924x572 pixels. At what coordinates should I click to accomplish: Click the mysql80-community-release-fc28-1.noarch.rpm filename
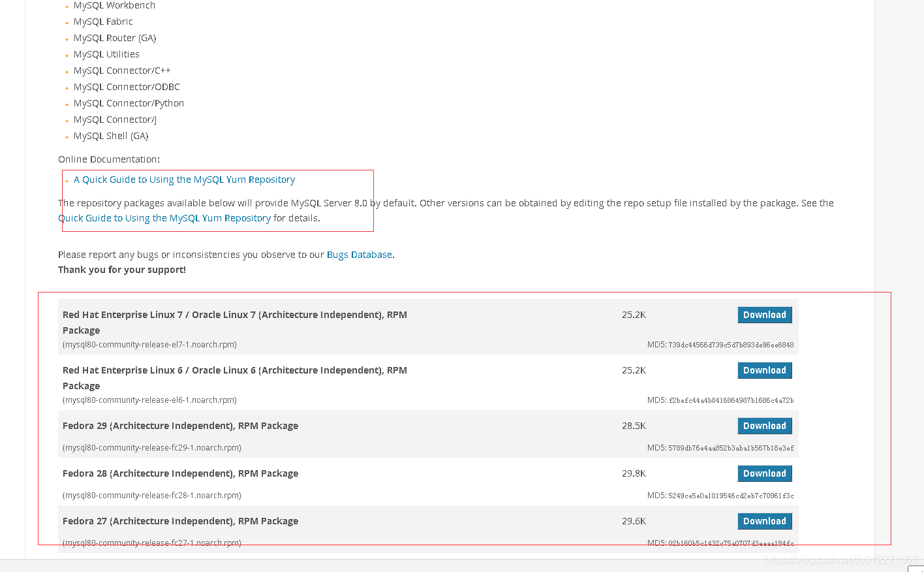coord(152,495)
